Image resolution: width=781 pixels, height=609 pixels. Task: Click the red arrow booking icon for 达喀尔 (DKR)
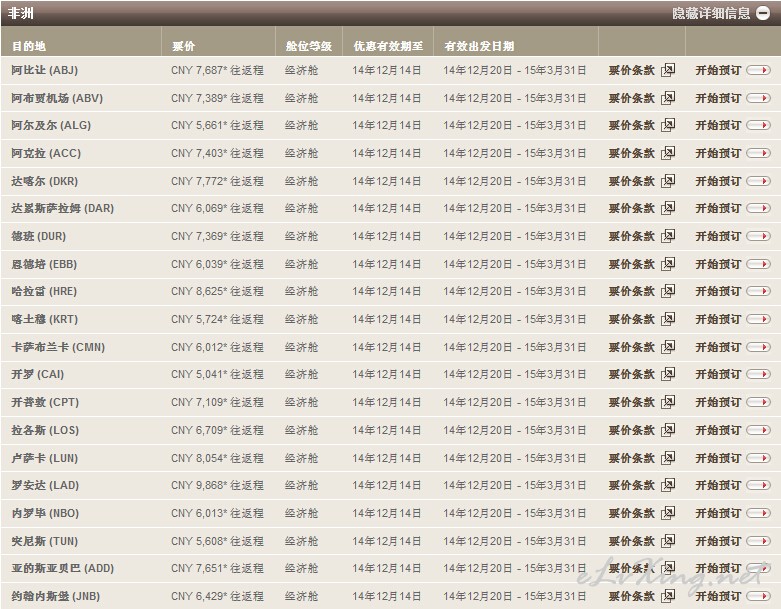(759, 181)
